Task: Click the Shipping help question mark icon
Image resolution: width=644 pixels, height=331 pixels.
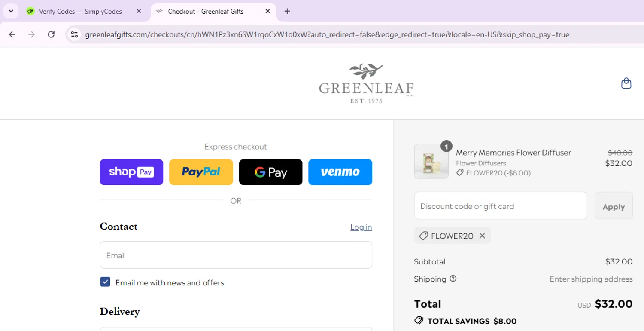Action: 453,279
